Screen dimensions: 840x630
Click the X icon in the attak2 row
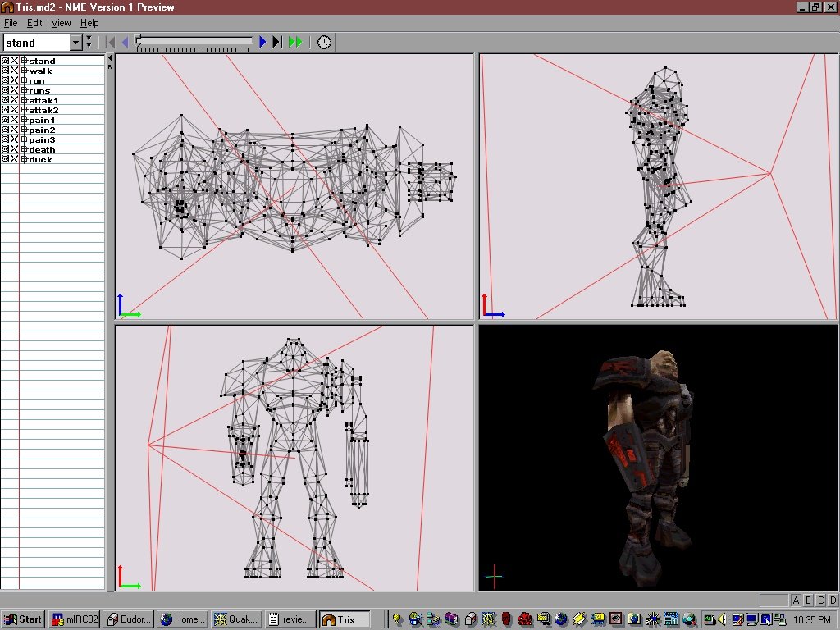tap(15, 110)
